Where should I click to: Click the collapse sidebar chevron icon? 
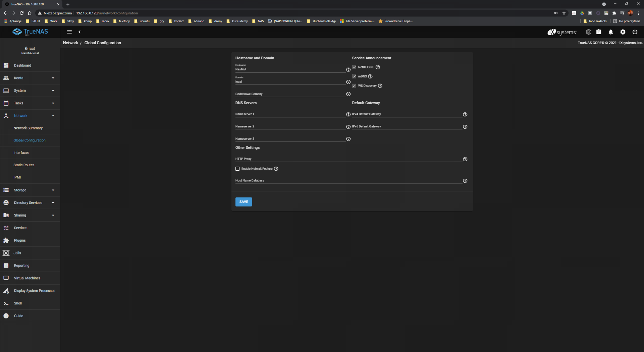pos(79,32)
